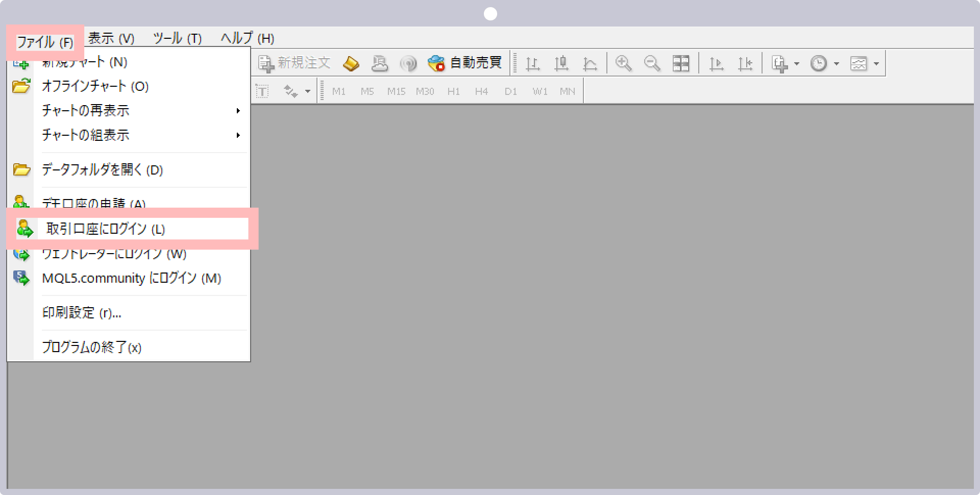Click the MetaEditor book icon
Screen dimensions: 980x495
(x=351, y=63)
